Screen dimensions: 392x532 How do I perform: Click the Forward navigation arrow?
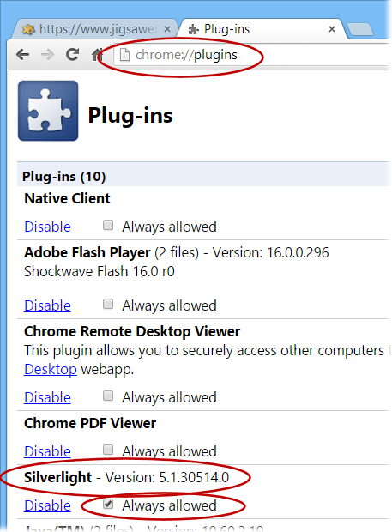coord(47,55)
